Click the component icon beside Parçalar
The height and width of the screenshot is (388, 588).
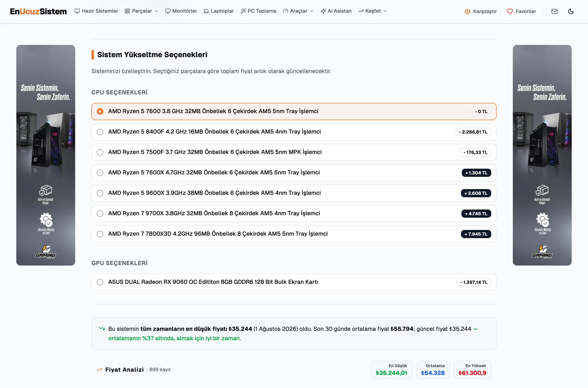click(127, 11)
